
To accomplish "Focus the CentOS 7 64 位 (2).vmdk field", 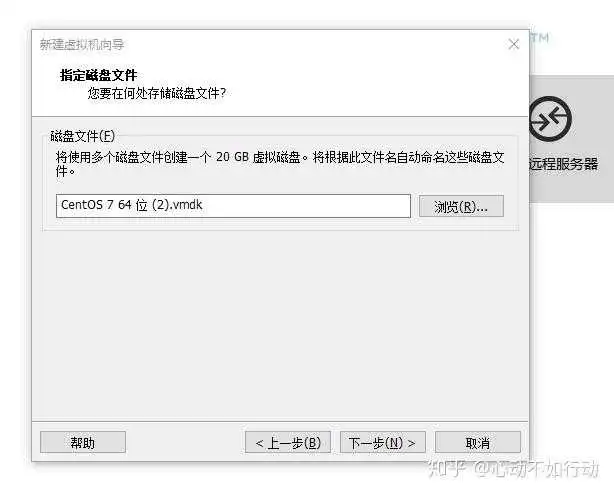I will tap(233, 206).
